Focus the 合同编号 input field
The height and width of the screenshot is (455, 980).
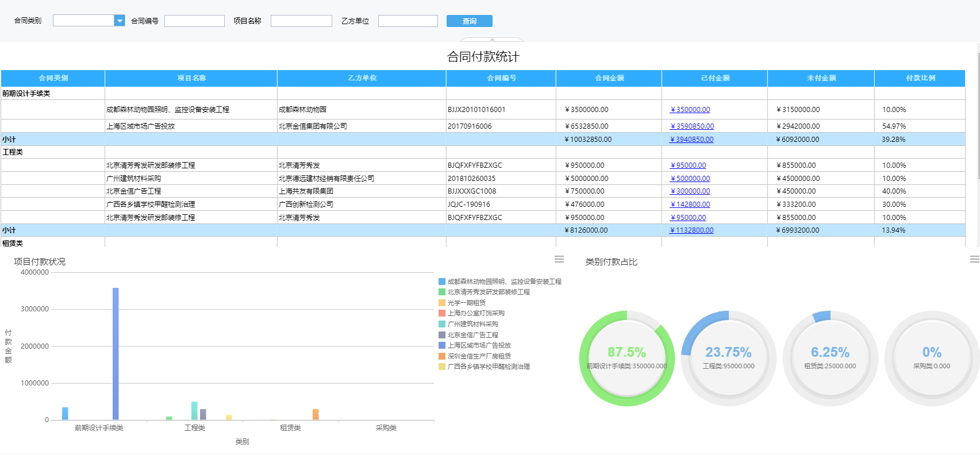(x=194, y=21)
